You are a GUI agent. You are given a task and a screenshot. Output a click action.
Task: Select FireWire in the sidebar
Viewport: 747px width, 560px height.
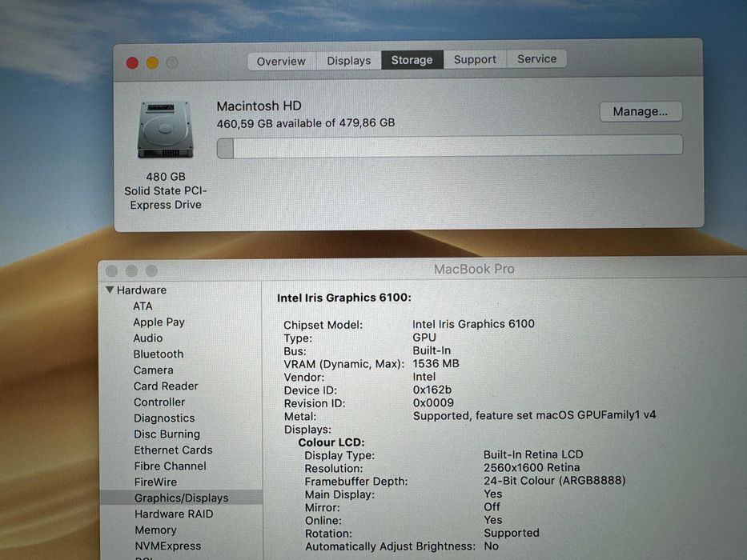pos(155,482)
